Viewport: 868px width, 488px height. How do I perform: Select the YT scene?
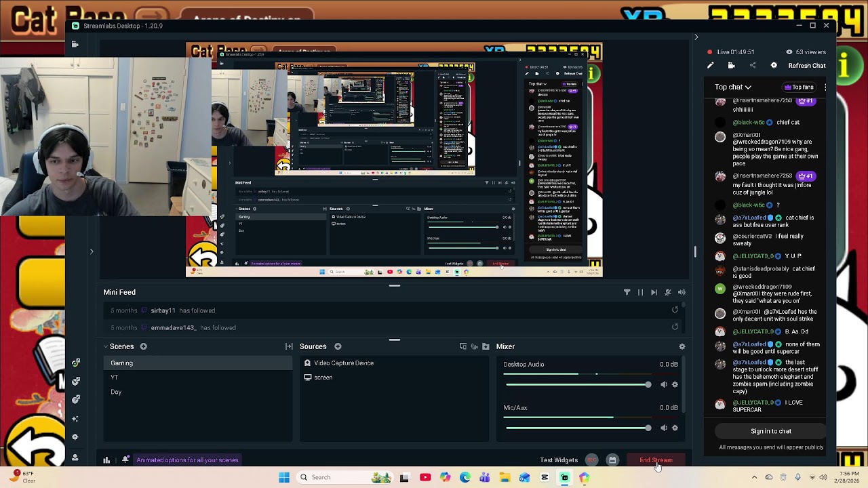(x=198, y=378)
